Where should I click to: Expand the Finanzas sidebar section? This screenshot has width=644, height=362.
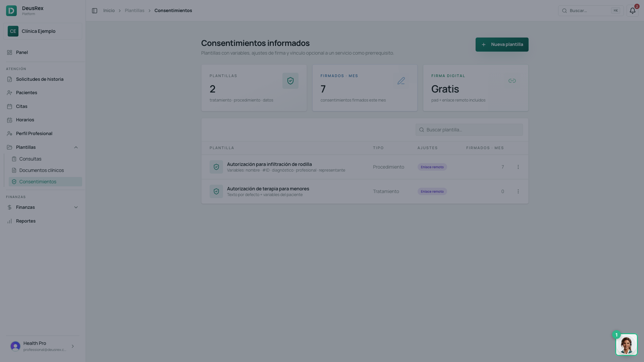(76, 207)
